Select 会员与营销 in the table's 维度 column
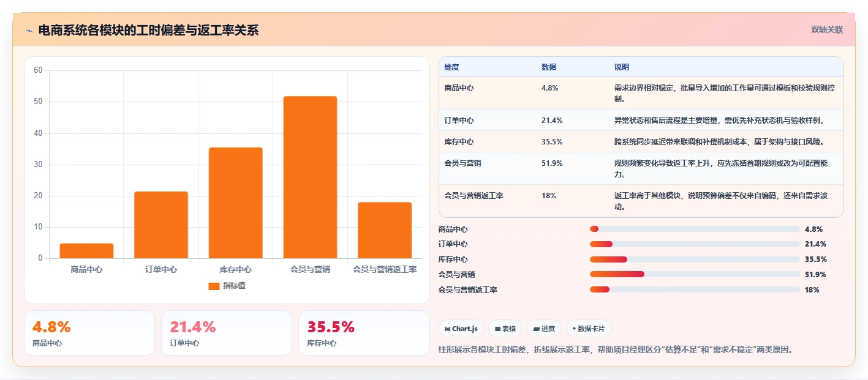Image resolution: width=868 pixels, height=380 pixels. 463,163
